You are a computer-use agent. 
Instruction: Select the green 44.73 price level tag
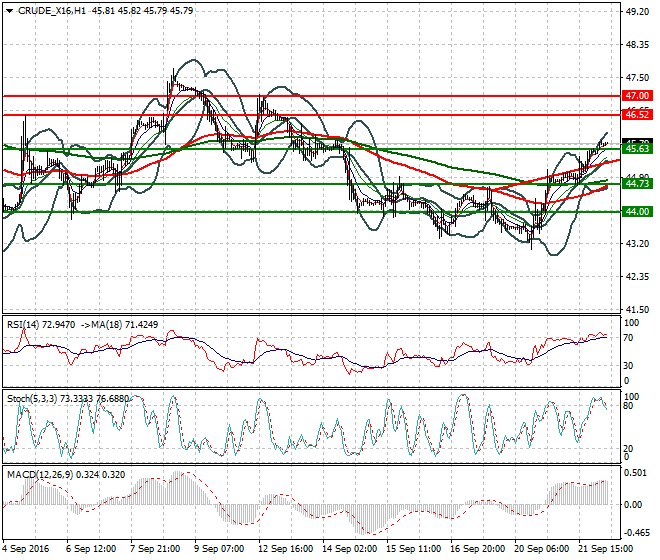637,184
